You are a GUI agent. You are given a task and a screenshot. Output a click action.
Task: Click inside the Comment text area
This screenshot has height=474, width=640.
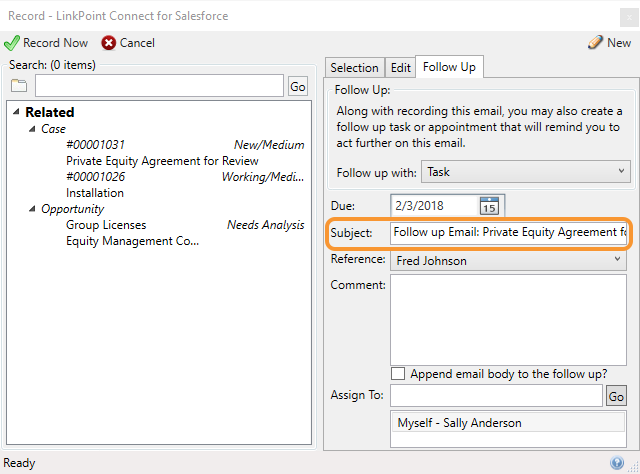point(509,317)
